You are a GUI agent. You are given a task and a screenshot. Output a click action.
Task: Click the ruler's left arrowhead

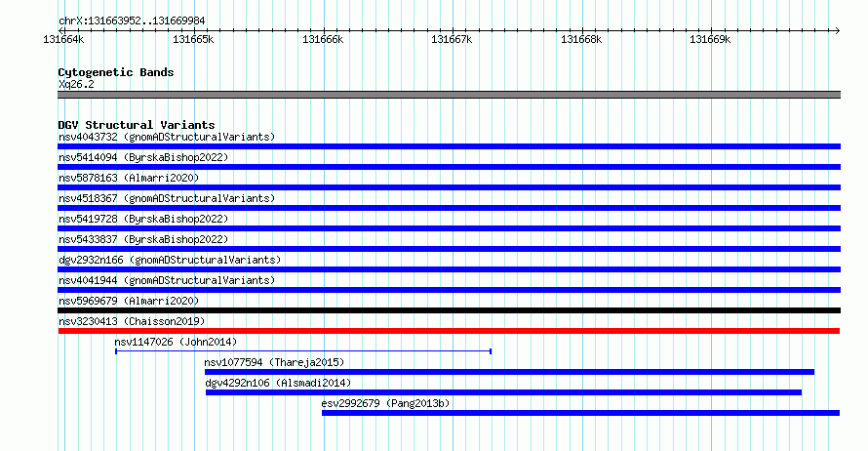click(x=61, y=30)
